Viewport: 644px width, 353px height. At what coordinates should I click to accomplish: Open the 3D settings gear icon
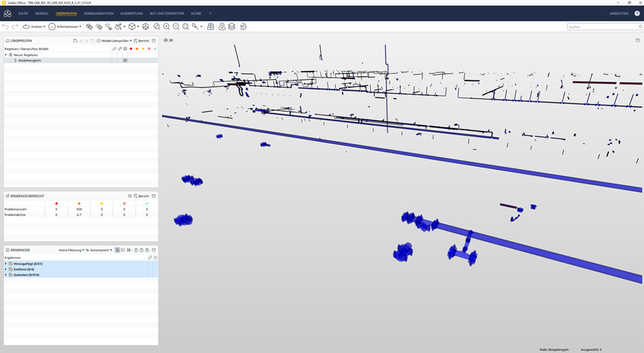[x=243, y=27]
